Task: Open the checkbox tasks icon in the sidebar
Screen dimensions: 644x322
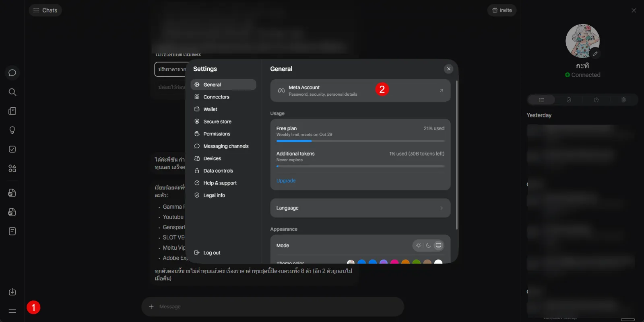Action: click(12, 149)
